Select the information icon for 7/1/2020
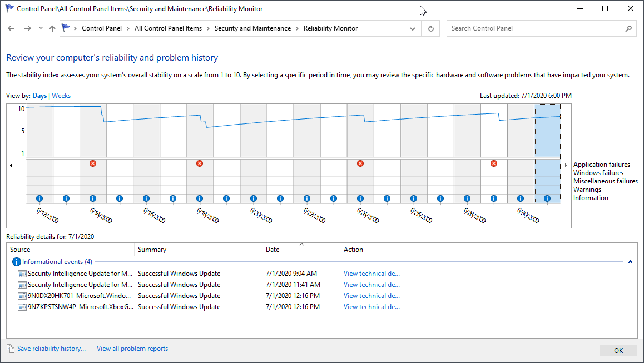This screenshot has width=644, height=363. (547, 198)
